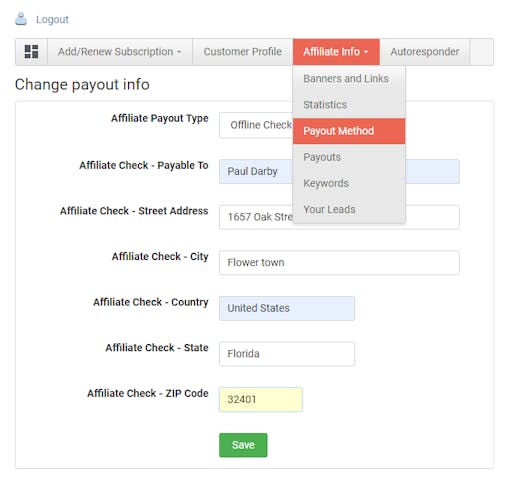Click the State field showing Florida
The image size is (507, 480).
(x=287, y=354)
